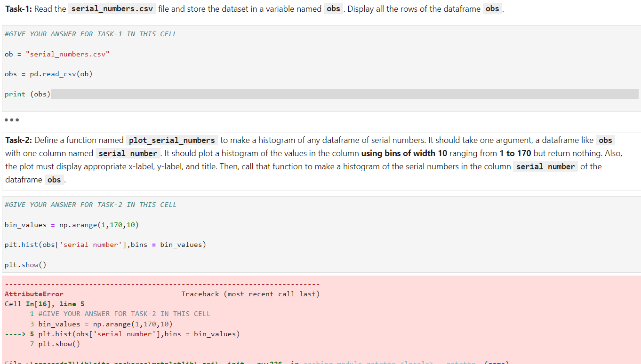This screenshot has height=364, width=641.
Task: Click the GIVE YOUR ANSWER comment in Task-2 cell
Action: (x=89, y=204)
